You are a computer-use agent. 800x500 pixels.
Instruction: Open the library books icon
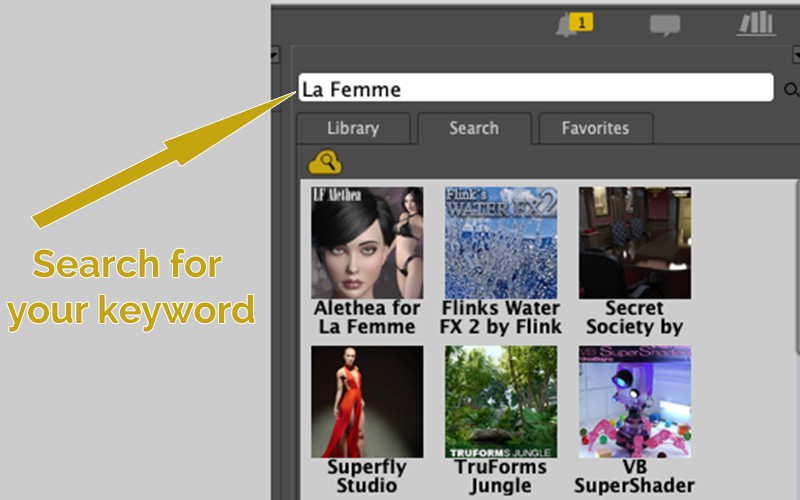point(756,24)
